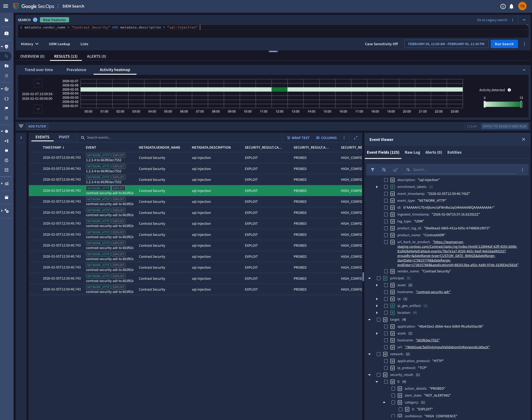Image resolution: width=532 pixels, height=420 pixels.
Task: Check the event_type field checkbox
Action: [x=386, y=201]
